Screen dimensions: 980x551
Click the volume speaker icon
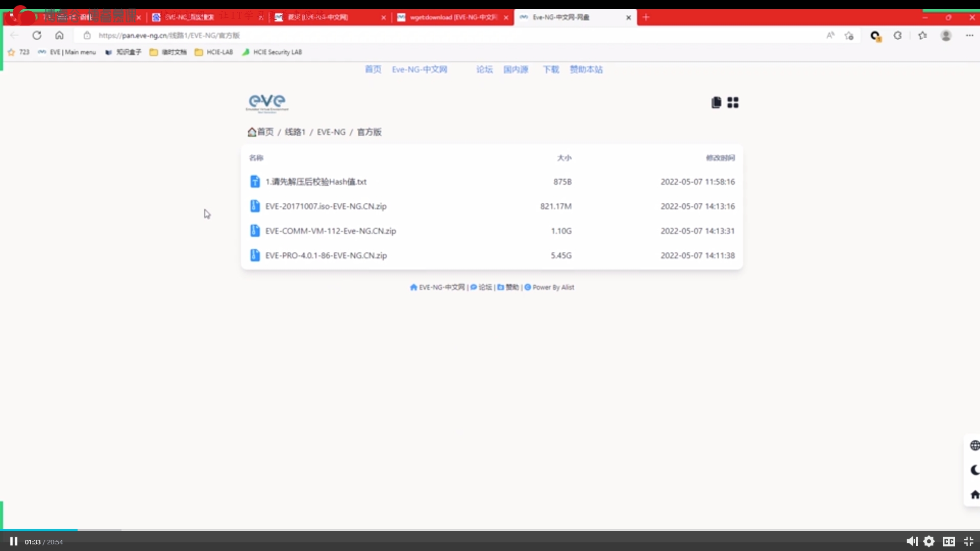click(x=912, y=541)
